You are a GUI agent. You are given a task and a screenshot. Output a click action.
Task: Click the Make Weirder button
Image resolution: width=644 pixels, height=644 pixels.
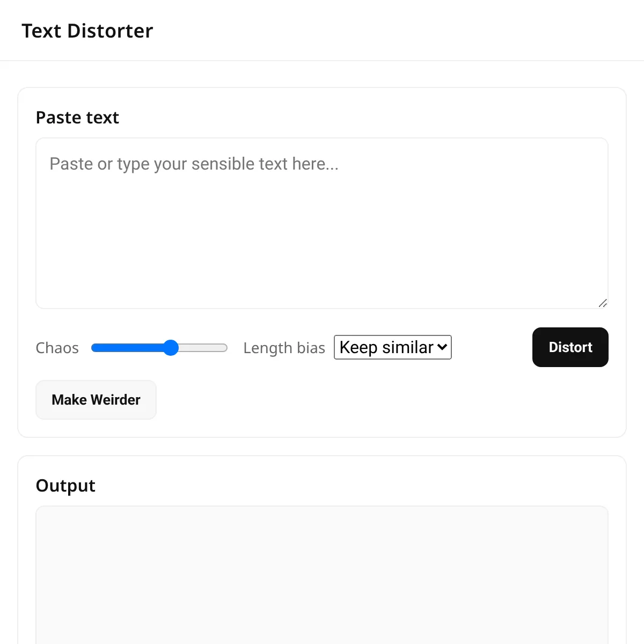click(96, 400)
